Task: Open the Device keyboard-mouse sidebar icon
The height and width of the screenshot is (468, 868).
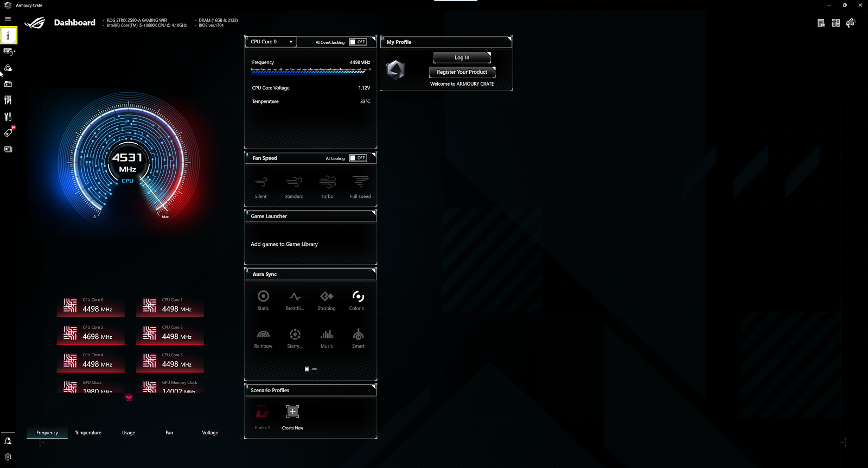Action: coord(9,52)
